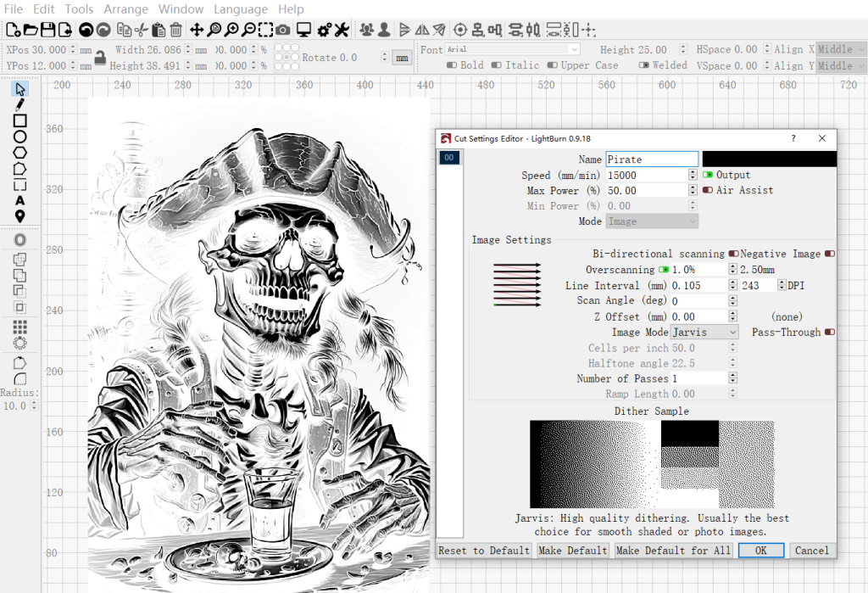Adjust the Speed value stepper
Image resolution: width=868 pixels, height=593 pixels.
[693, 175]
